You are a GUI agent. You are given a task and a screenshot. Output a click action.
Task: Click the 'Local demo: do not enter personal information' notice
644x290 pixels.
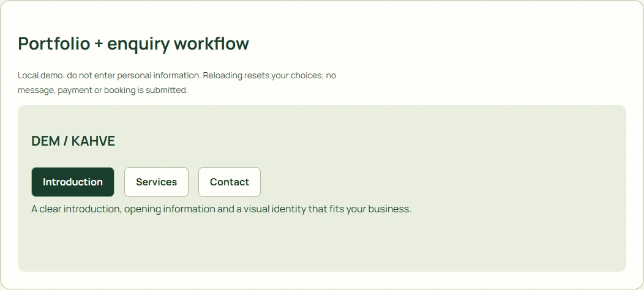point(177,83)
